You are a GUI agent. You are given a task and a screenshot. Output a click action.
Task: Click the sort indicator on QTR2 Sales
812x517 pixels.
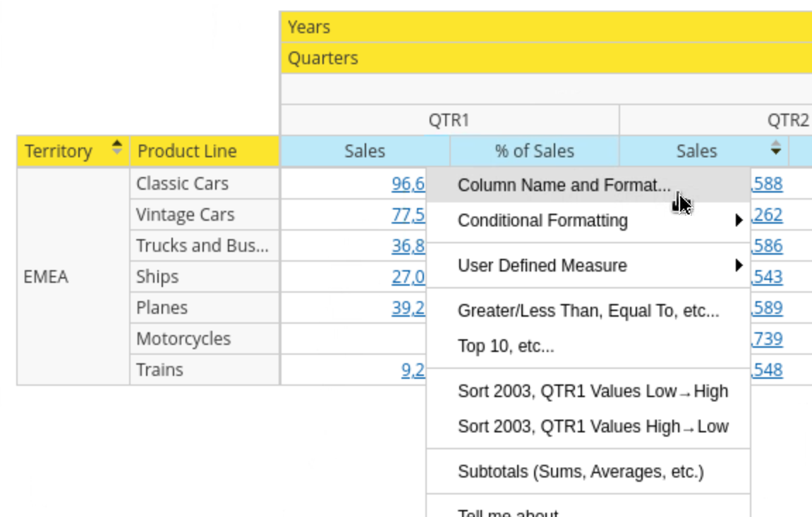tap(775, 148)
